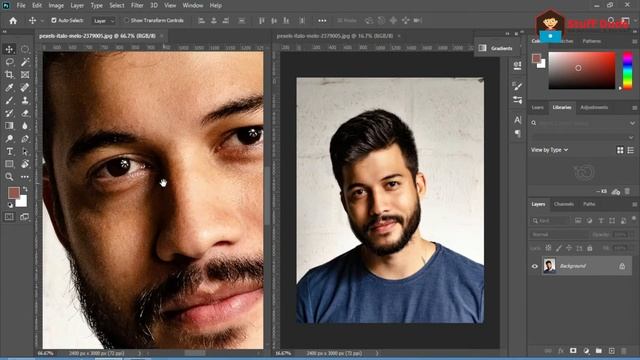
Task: Open the Filter menu
Action: 137,5
